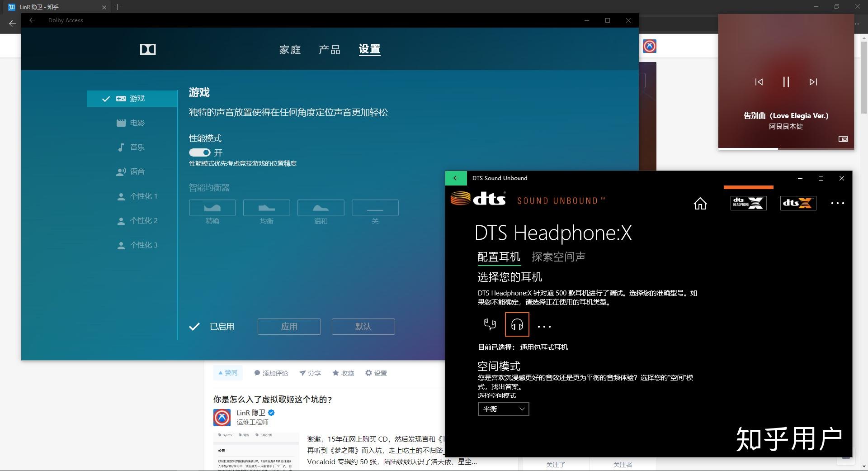Screen dimensions: 868x471
Task: Select 电影 section in Dolby Access sidebar
Action: 137,123
